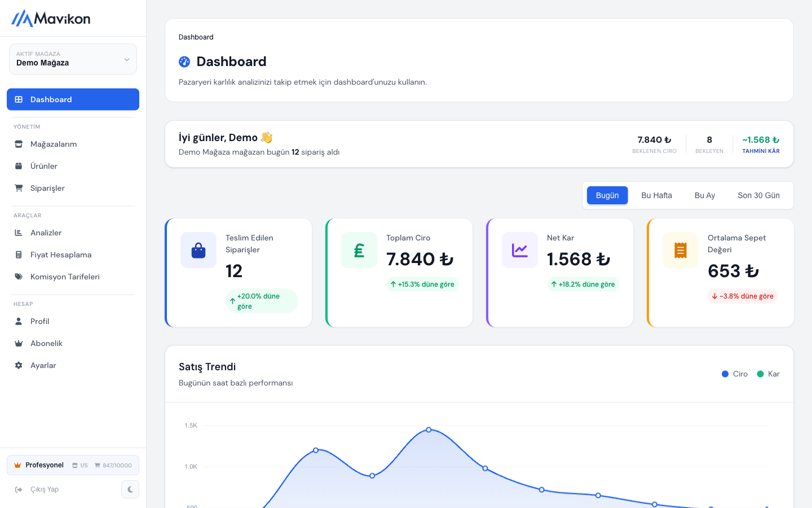Select the Bugün time filter
The image size is (812, 508).
tap(607, 195)
